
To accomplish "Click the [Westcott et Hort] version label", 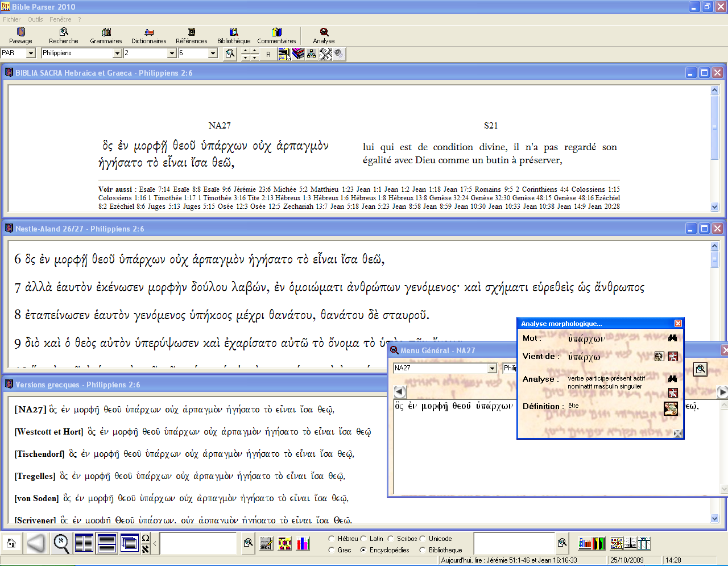I will tap(49, 432).
